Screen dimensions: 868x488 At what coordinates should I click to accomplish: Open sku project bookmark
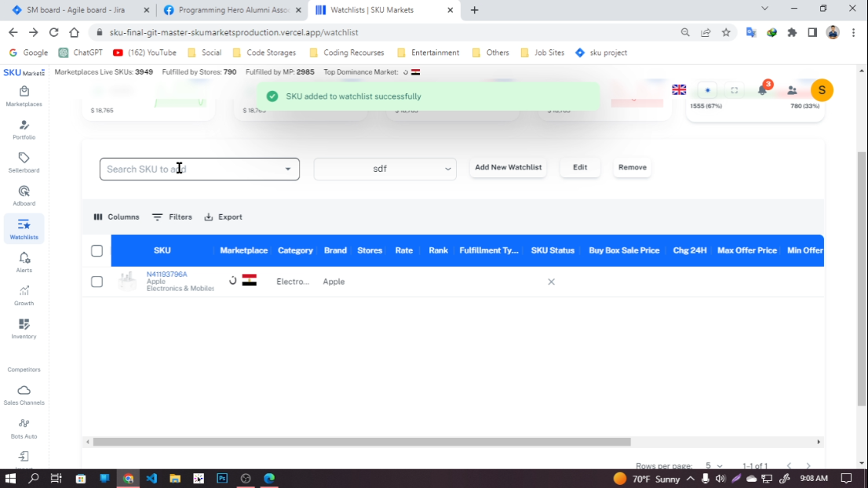(601, 53)
